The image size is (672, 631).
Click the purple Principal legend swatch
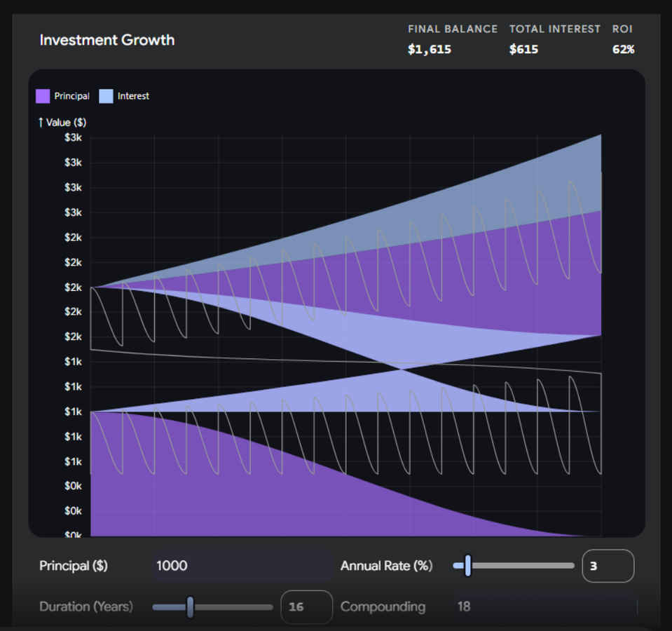[43, 96]
